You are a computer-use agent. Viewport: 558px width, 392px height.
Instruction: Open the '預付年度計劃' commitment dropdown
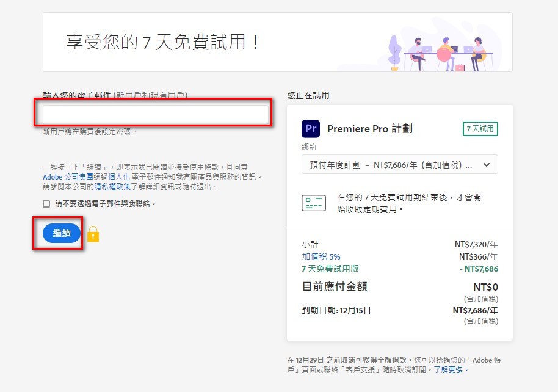pos(399,165)
